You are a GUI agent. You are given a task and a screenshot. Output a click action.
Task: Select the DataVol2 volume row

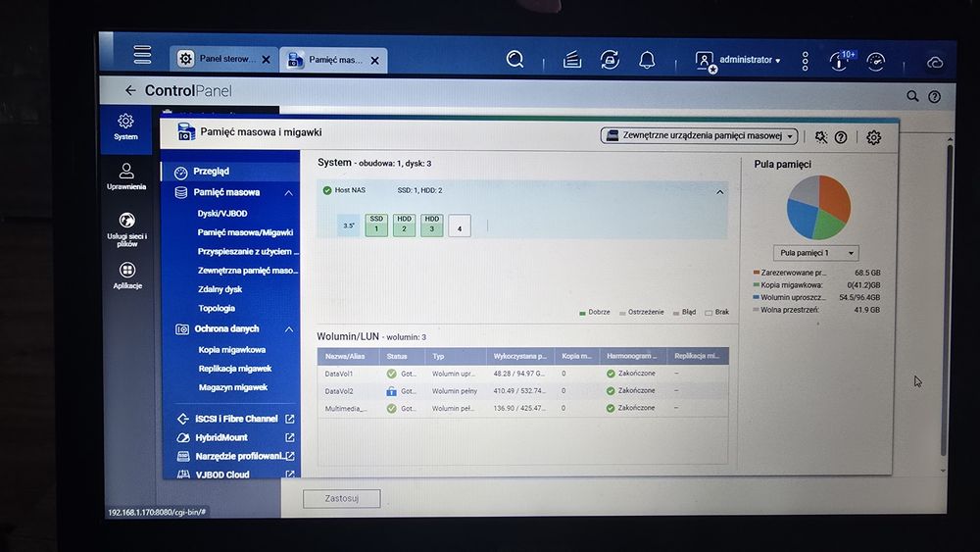pos(522,391)
